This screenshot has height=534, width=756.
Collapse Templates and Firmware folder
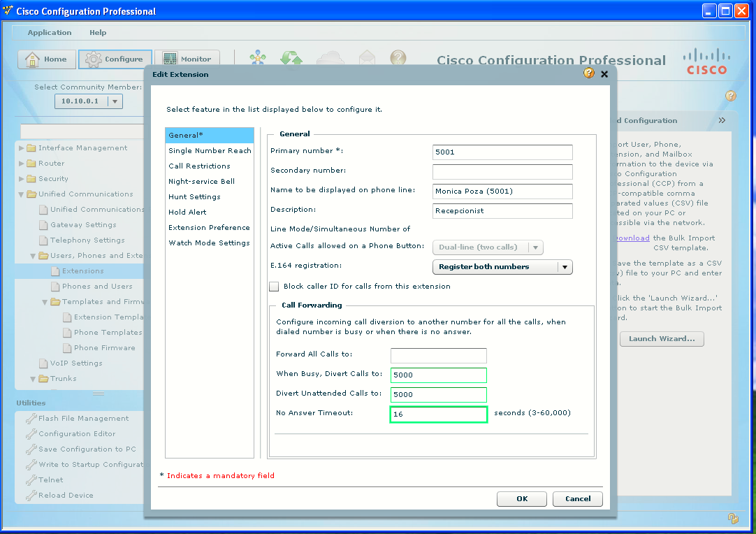[x=45, y=302]
